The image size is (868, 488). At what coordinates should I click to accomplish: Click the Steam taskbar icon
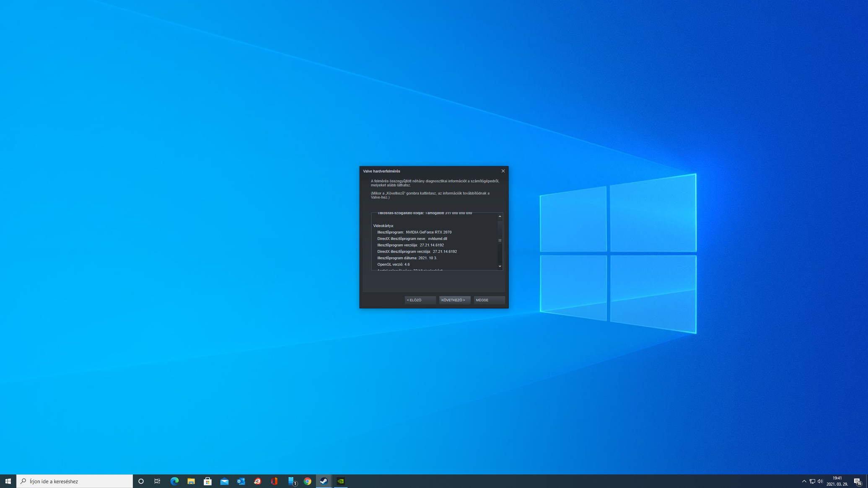coord(324,481)
